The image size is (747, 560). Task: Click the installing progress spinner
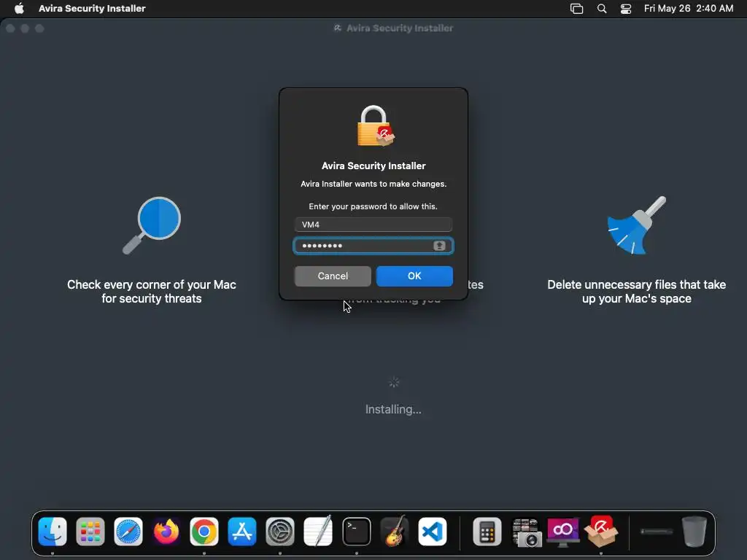tap(393, 382)
